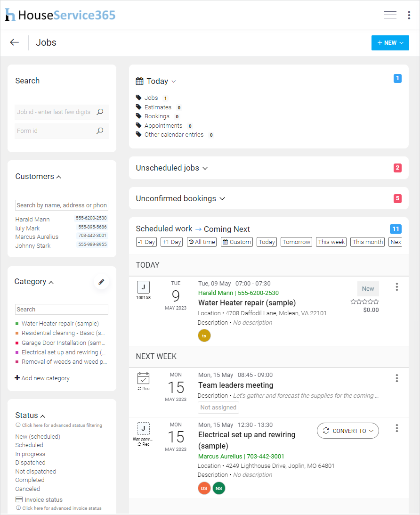
Task: Click the blue NEW button
Action: (390, 43)
